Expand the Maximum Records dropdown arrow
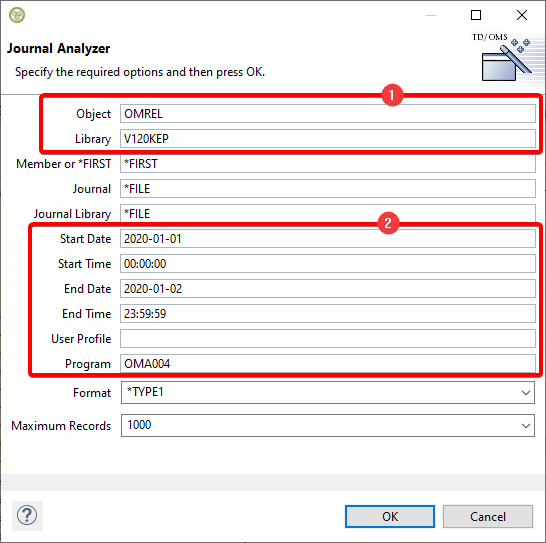Screen dimensions: 546x543 click(x=526, y=425)
